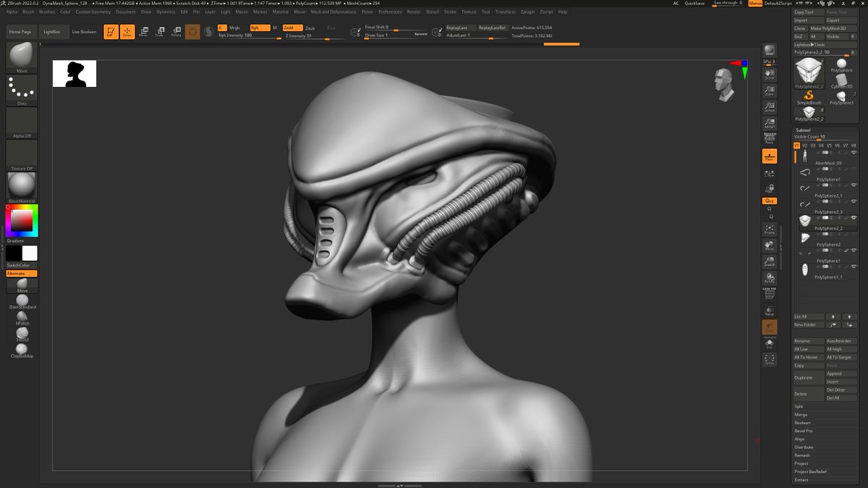Screen dimensions: 868x488
Task: Click the Xpose icon
Action: pos(770,360)
